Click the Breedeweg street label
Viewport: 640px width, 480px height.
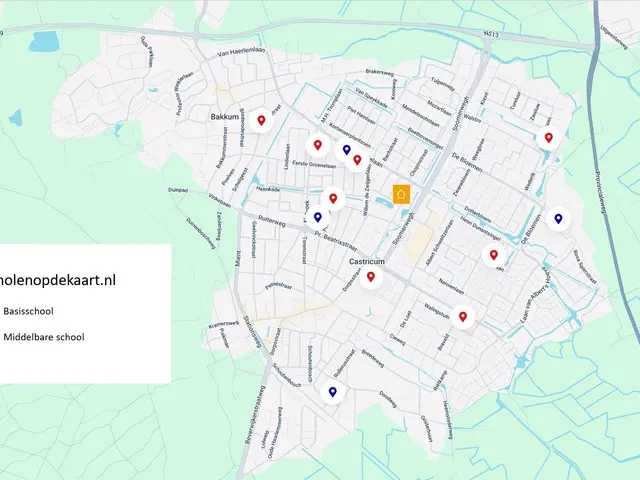coord(373,358)
